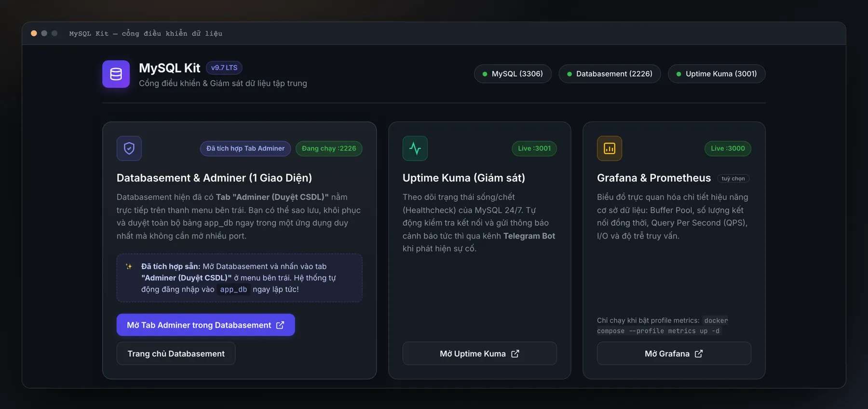Click the 'tuỳ chọn' optional tag

pyautogui.click(x=733, y=178)
